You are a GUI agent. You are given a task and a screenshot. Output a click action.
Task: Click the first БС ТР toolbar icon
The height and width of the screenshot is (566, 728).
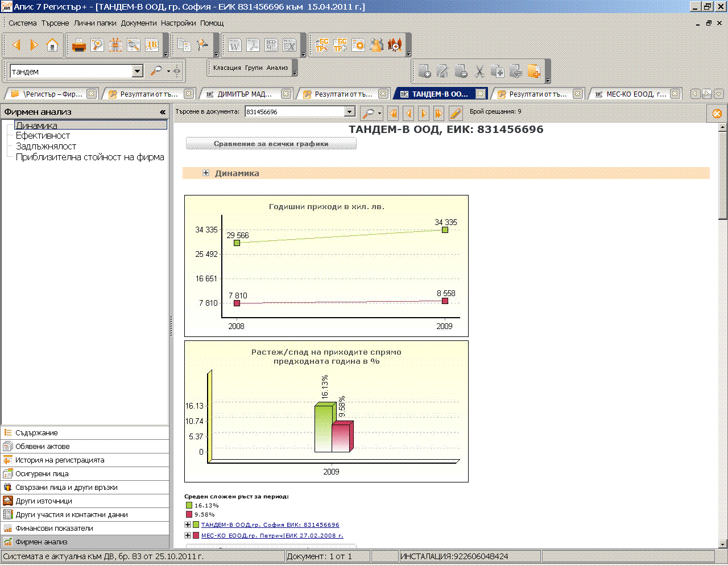tap(322, 45)
